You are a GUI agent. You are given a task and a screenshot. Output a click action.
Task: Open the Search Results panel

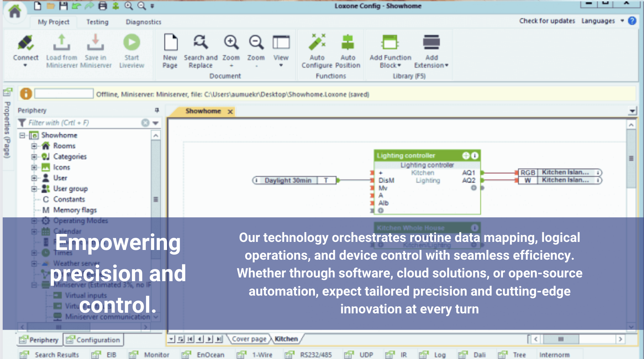point(49,355)
